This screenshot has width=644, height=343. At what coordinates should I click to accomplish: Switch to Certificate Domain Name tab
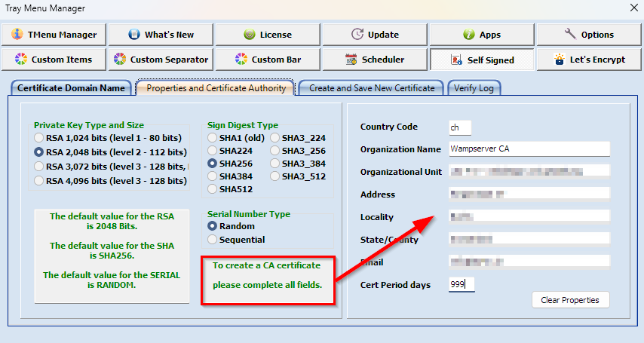click(x=71, y=88)
